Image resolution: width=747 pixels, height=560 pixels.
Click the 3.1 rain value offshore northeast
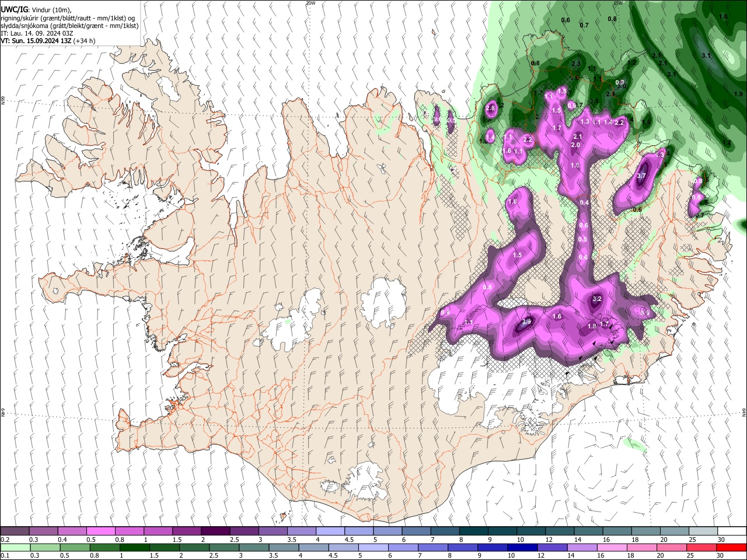pyautogui.click(x=706, y=55)
